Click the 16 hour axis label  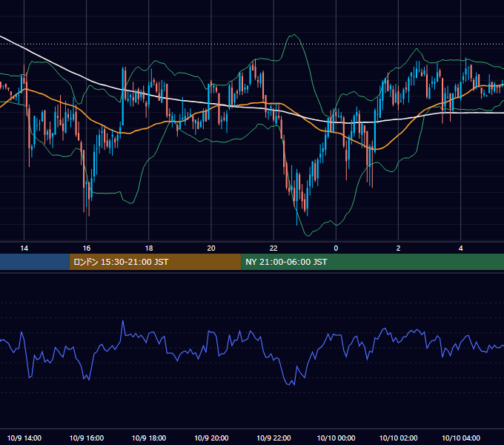87,248
